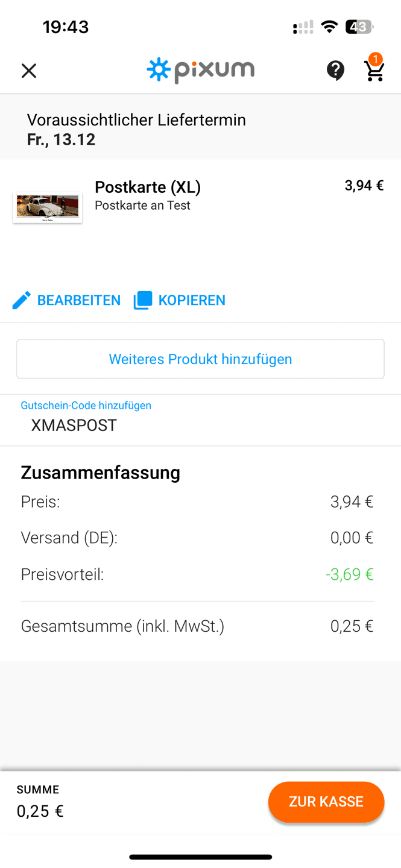Tap the battery indicator in status bar
Image resolution: width=401 pixels, height=868 pixels.
click(359, 27)
